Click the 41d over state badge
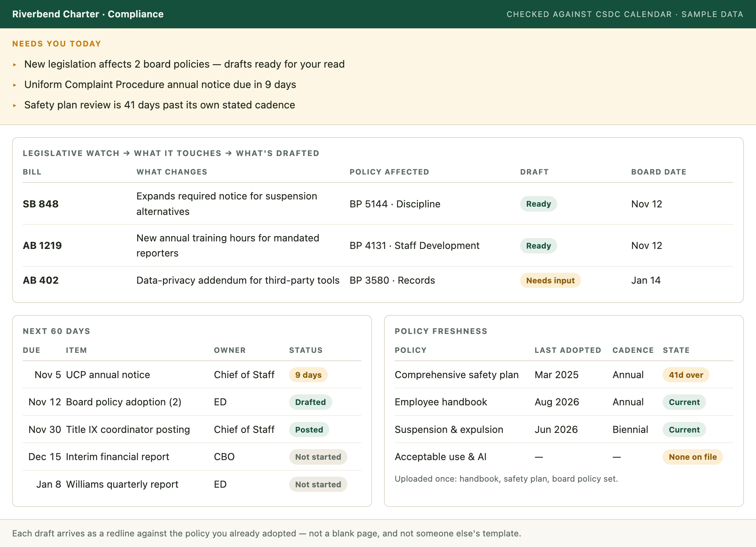Screen dimensions: 756x547 pyautogui.click(x=686, y=375)
